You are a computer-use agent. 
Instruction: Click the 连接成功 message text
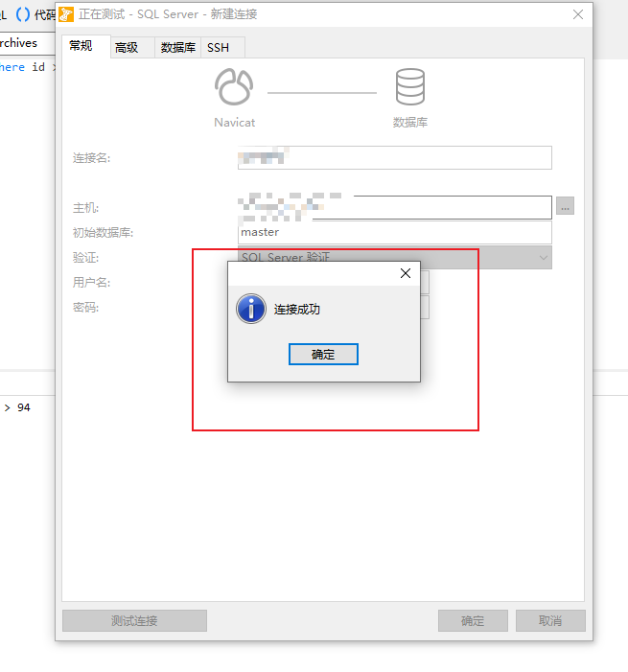pyautogui.click(x=297, y=310)
